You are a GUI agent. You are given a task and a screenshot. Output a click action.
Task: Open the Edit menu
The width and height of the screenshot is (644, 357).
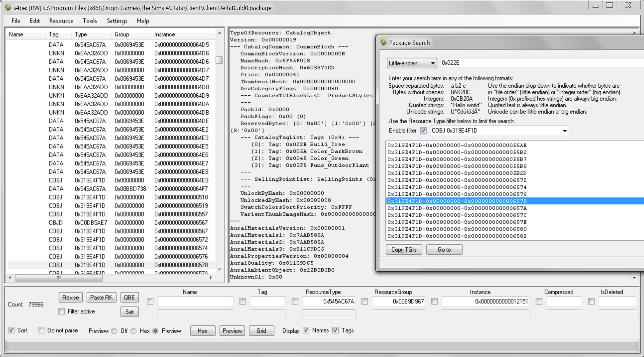click(x=35, y=21)
